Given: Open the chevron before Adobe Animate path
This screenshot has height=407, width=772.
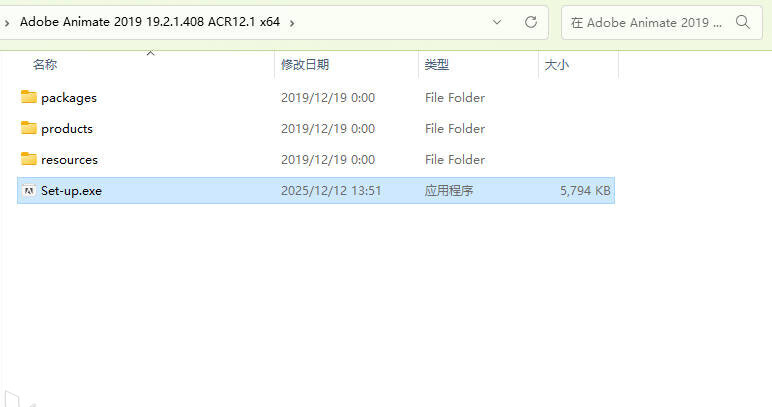Looking at the screenshot, I should [6, 23].
